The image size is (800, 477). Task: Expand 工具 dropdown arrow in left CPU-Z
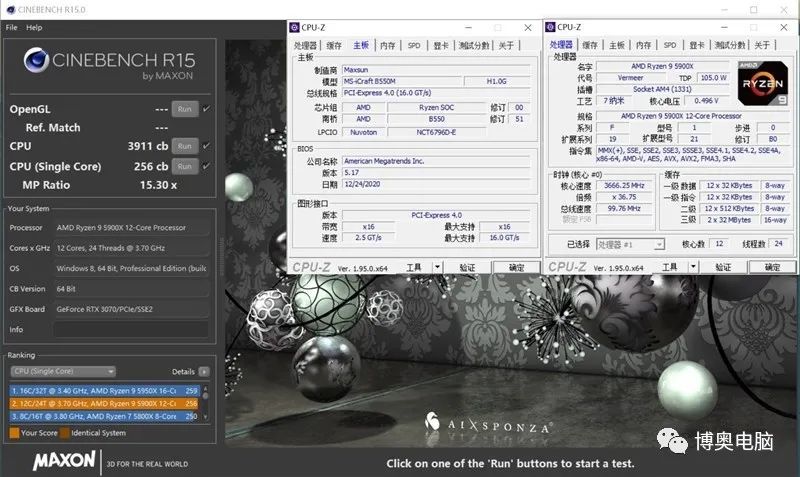pyautogui.click(x=437, y=267)
